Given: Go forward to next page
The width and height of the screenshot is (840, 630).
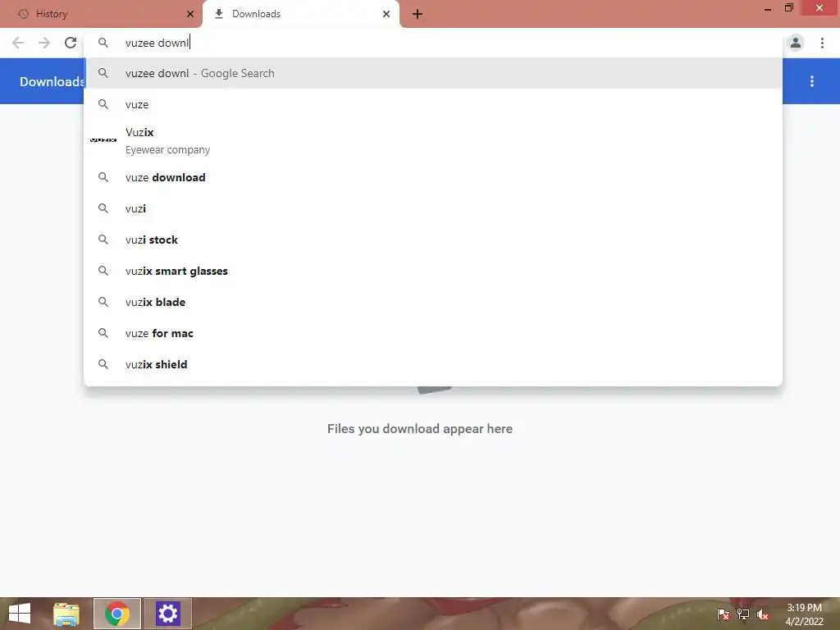Looking at the screenshot, I should point(44,43).
